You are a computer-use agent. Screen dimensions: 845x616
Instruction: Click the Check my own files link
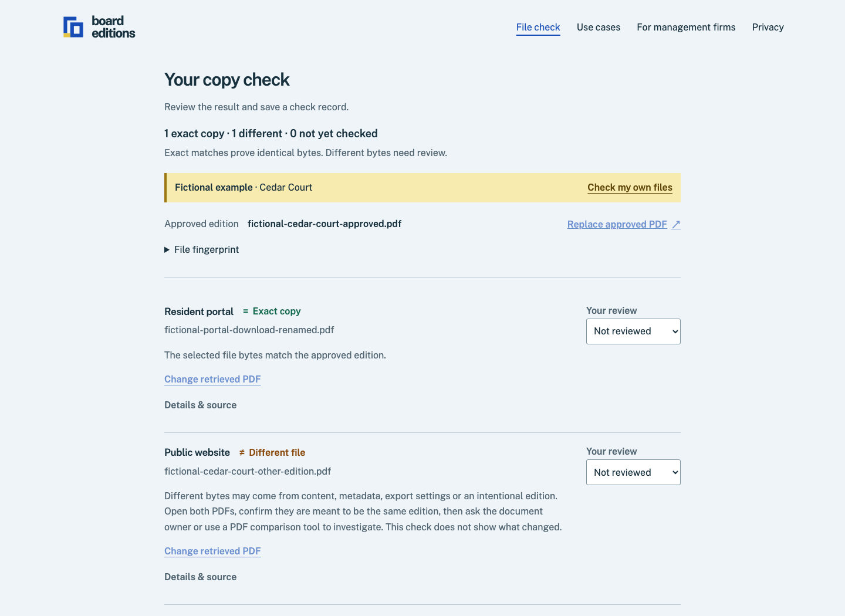(630, 188)
